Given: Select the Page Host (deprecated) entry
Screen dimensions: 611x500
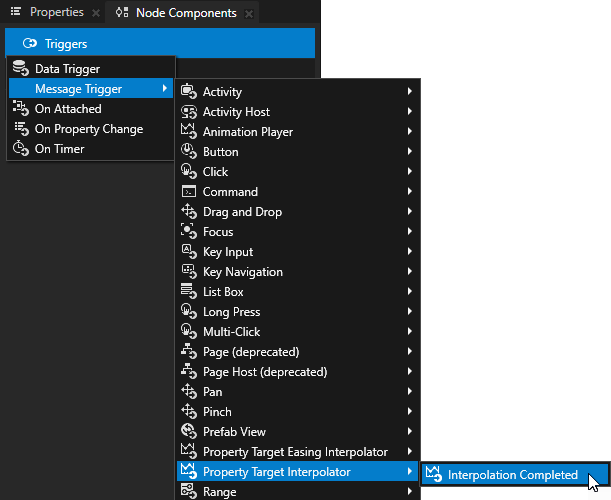Looking at the screenshot, I should tap(265, 372).
